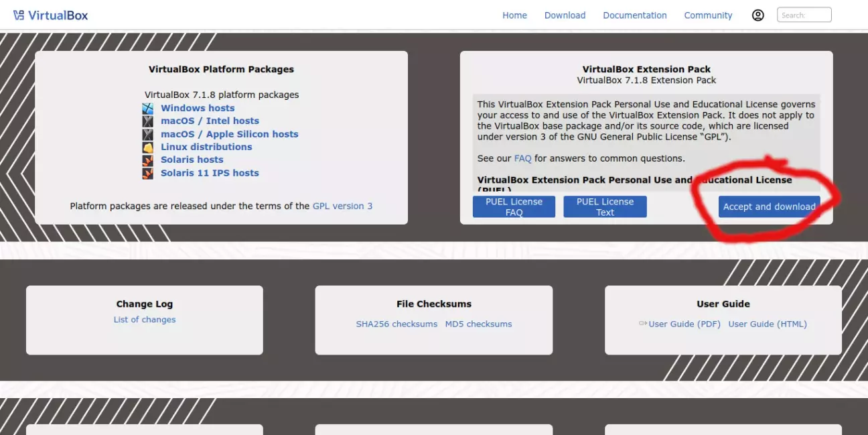Download the macOS / Intel hosts package

coord(210,121)
